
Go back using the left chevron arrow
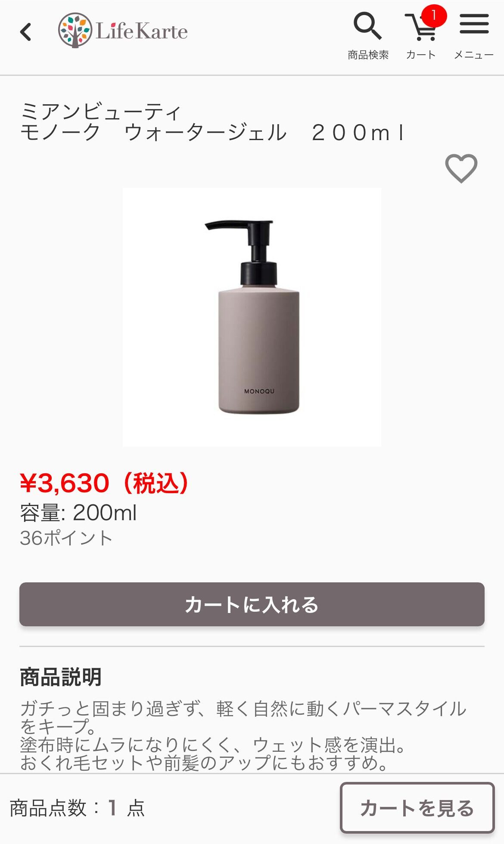[26, 32]
